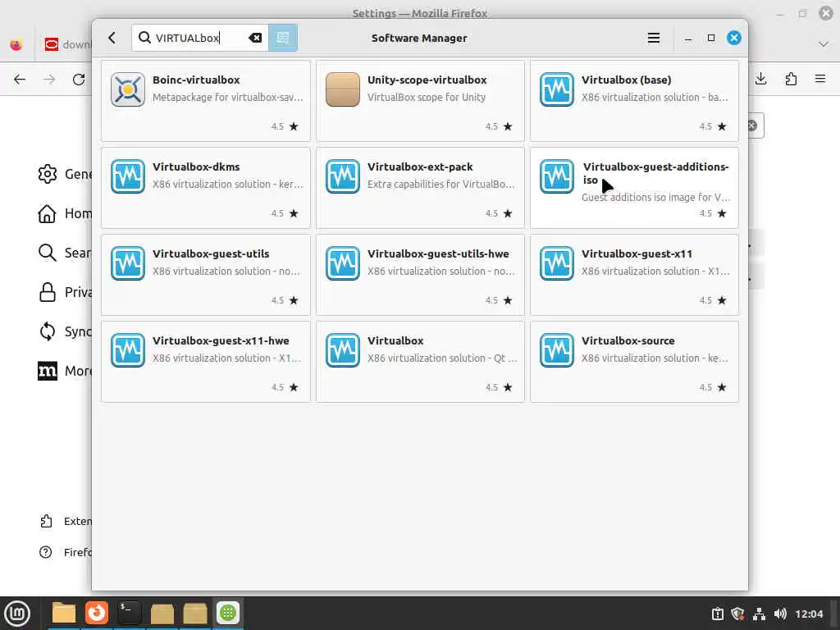Click 'Metapackage for virtualbox-sav...' description
Image resolution: width=840 pixels, height=630 pixels.
coord(228,97)
